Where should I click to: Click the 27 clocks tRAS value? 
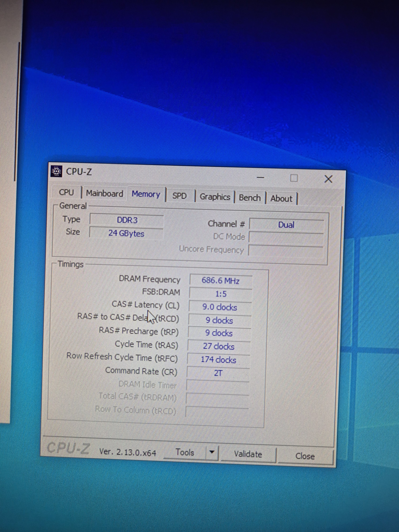(x=219, y=346)
